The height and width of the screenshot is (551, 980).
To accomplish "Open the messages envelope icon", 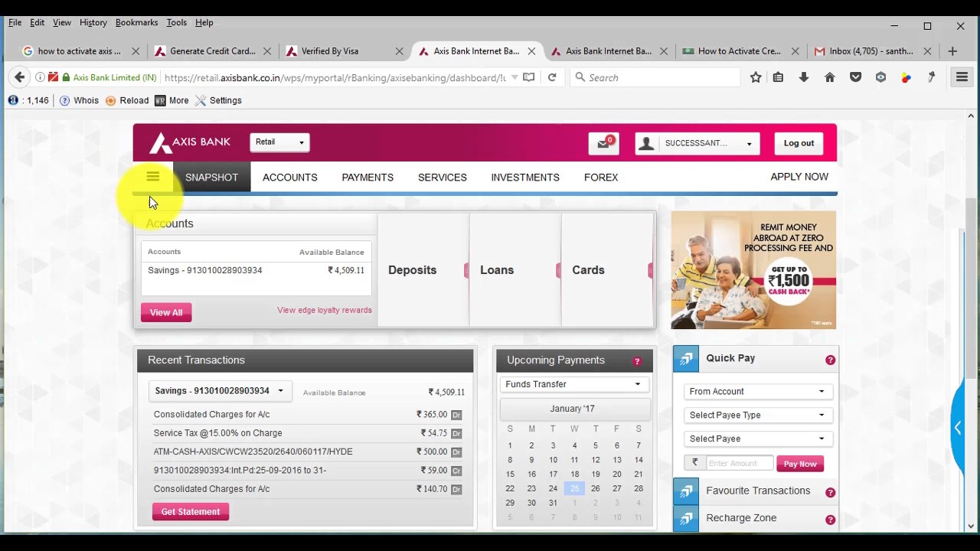I will coord(603,143).
